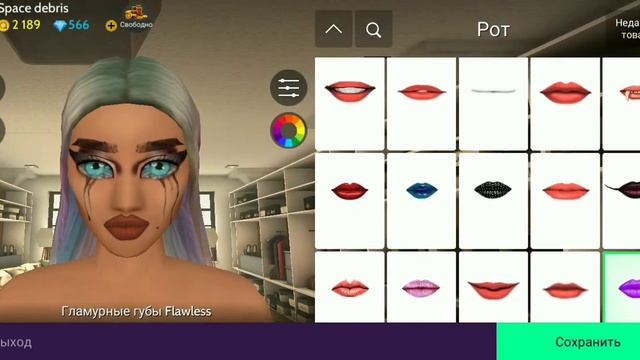Pick the dark burgundy lips with a black line
Screen dimensions: 640x360
coord(621,201)
